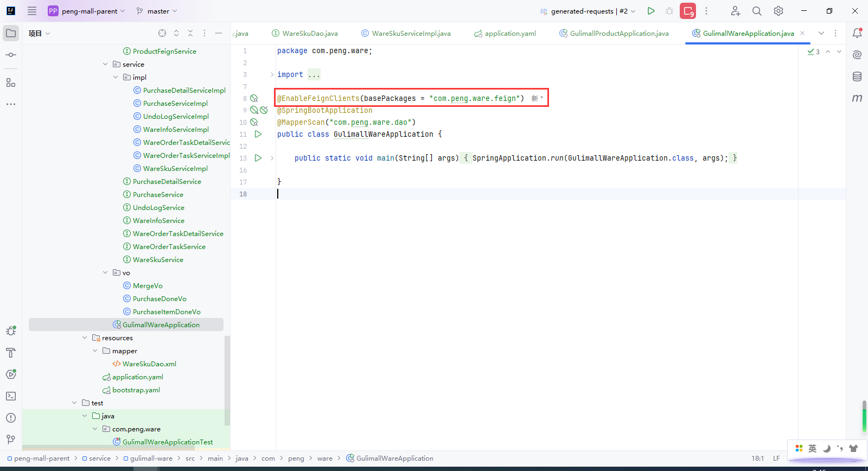The width and height of the screenshot is (868, 471).
Task: Open the Maven tool window
Action: (x=857, y=98)
